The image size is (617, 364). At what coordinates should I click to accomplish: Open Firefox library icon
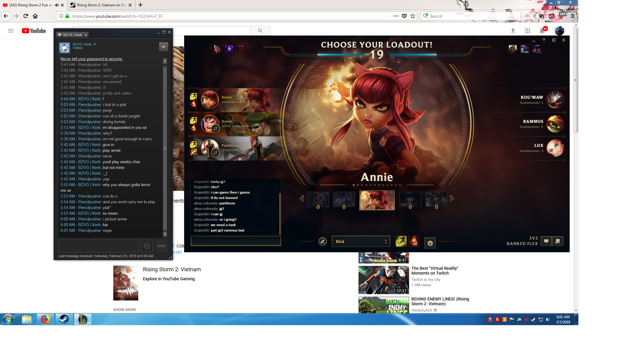(542, 16)
